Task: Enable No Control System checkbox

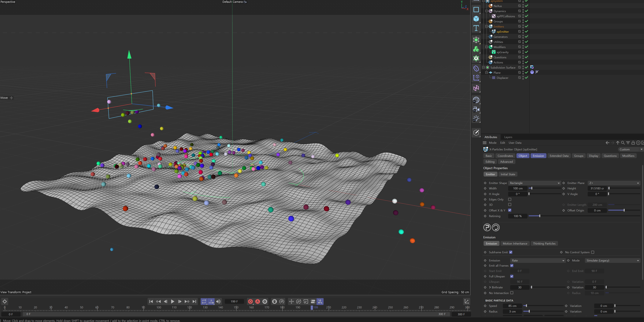Action: tap(593, 252)
